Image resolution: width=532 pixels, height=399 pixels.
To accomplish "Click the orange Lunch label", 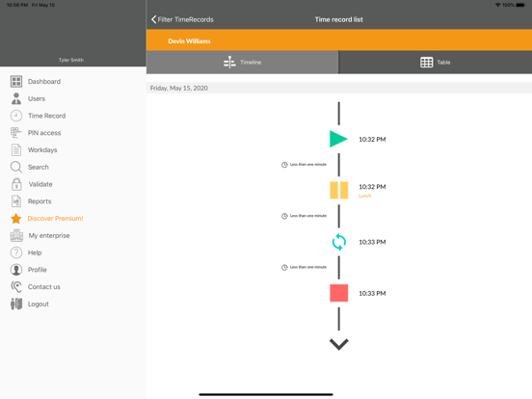I will tap(364, 196).
